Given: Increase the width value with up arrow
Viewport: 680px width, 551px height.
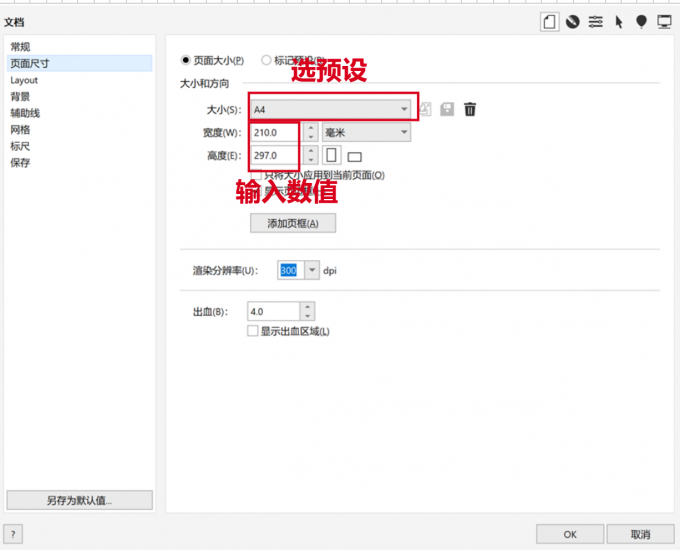Looking at the screenshot, I should point(311,128).
